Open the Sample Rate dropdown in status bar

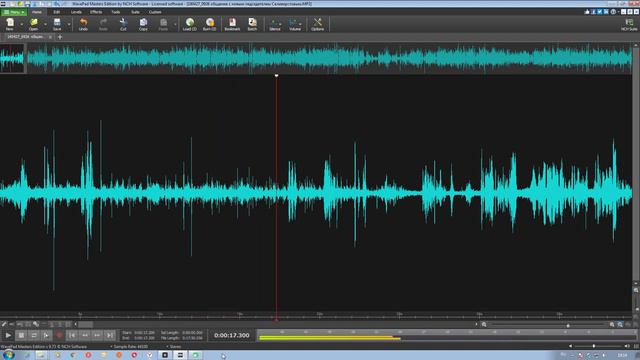click(129, 347)
